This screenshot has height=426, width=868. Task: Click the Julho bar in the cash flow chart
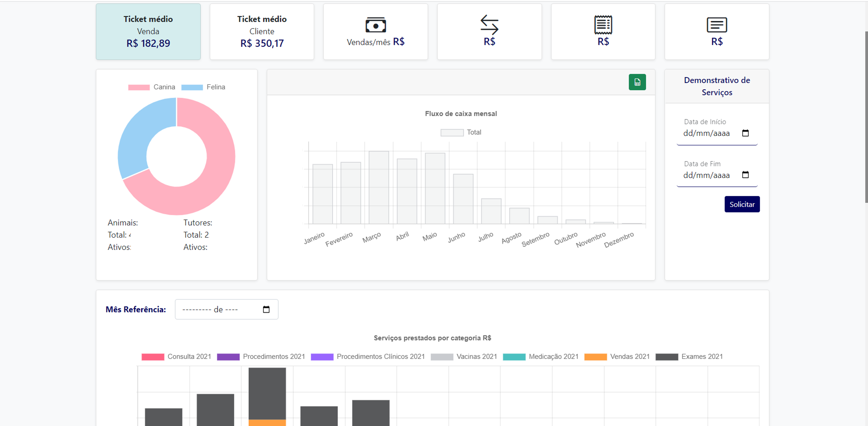pos(491,211)
